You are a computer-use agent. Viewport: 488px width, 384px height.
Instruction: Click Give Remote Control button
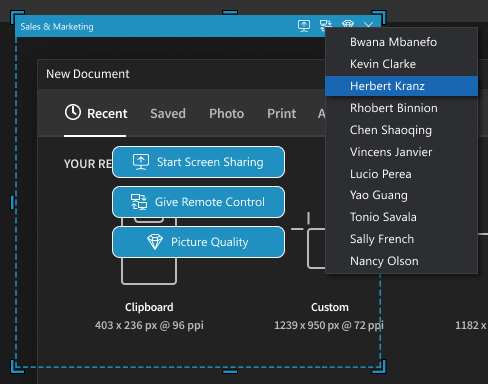pyautogui.click(x=198, y=202)
